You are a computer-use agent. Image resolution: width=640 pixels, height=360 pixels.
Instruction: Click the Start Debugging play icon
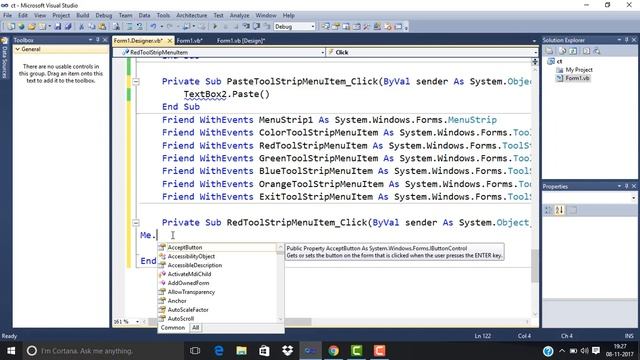215,27
